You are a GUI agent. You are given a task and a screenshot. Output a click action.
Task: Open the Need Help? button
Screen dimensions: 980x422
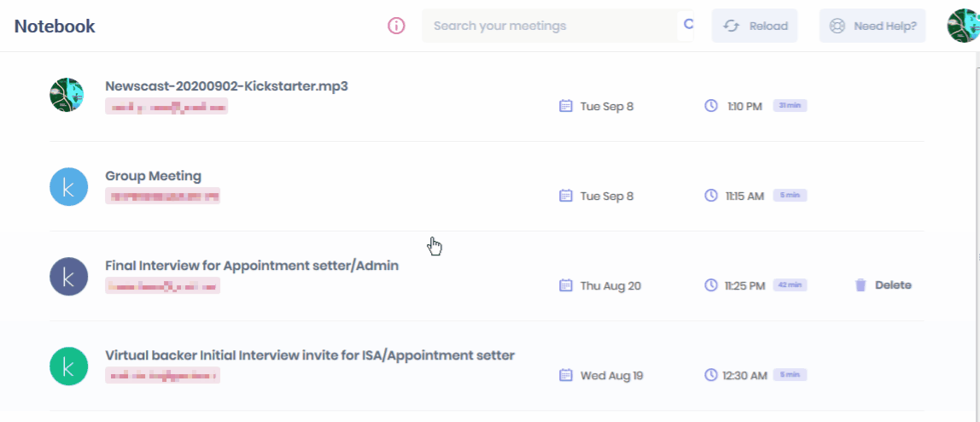click(872, 26)
